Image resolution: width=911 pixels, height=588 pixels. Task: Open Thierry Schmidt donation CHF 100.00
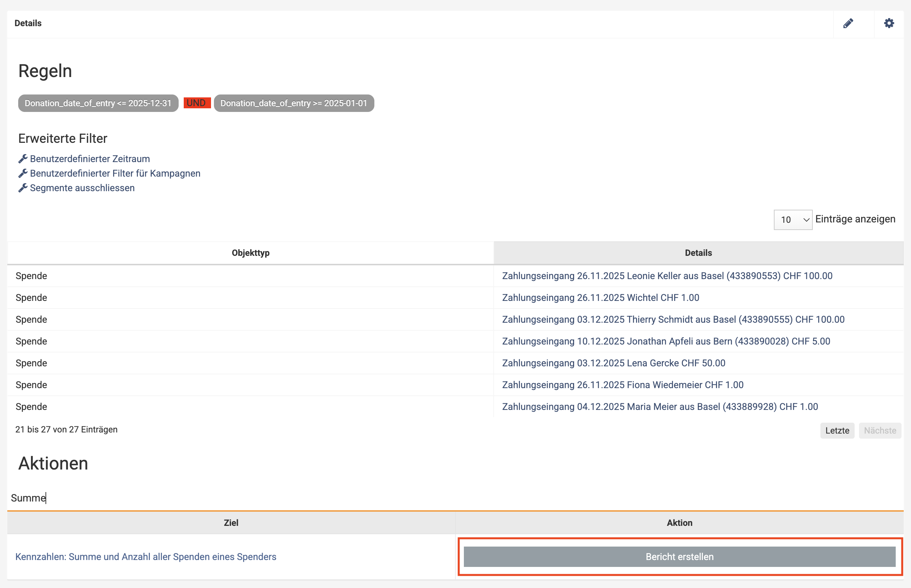click(673, 319)
